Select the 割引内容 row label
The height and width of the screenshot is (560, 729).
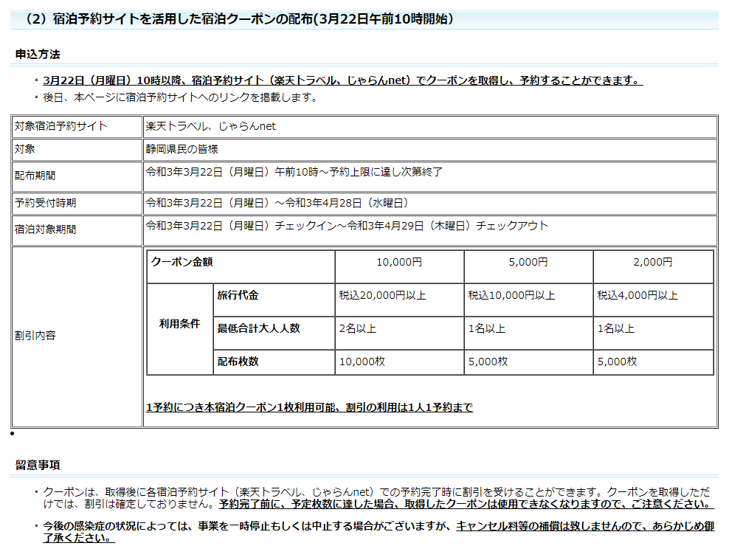(35, 336)
